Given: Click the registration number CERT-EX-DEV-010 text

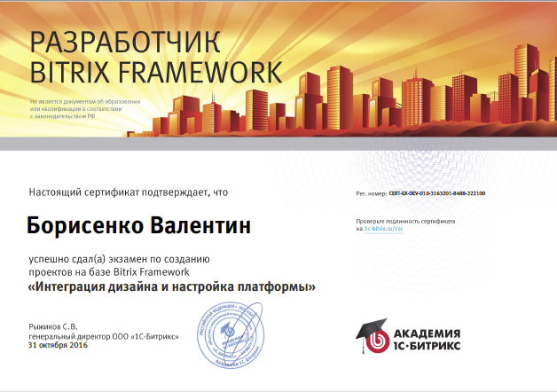Looking at the screenshot, I should [x=437, y=193].
